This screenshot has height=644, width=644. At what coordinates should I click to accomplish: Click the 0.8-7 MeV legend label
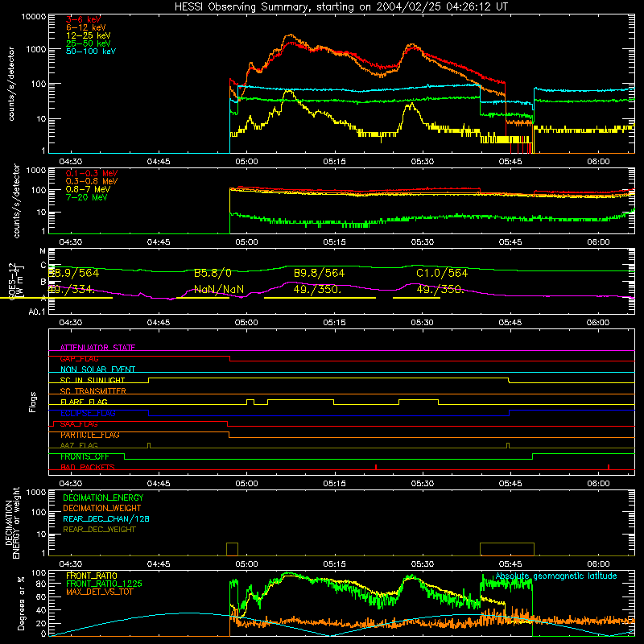[x=88, y=189]
